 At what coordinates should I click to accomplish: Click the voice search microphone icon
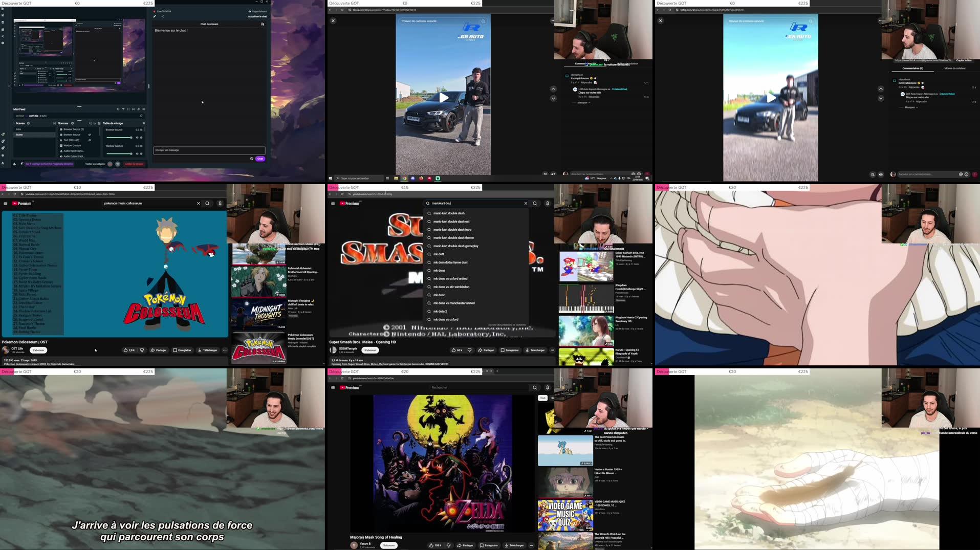tap(547, 203)
